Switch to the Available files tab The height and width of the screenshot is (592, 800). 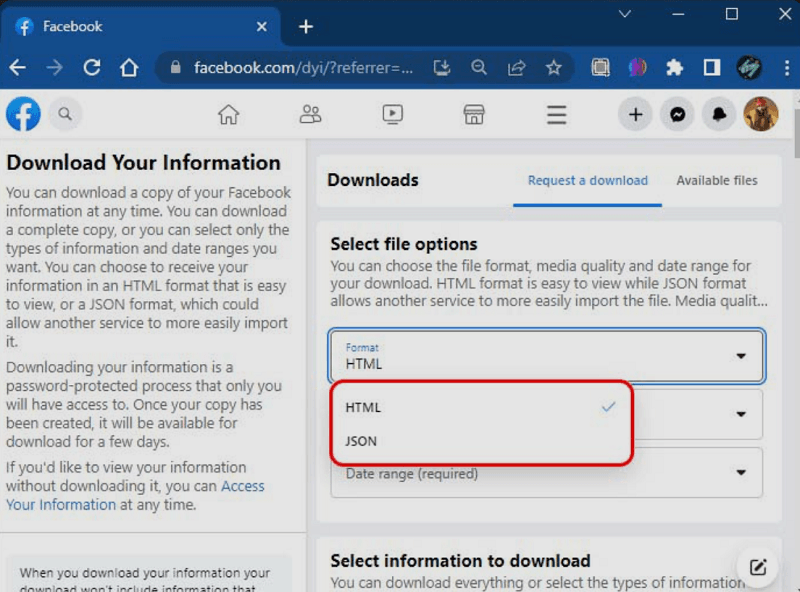[717, 180]
